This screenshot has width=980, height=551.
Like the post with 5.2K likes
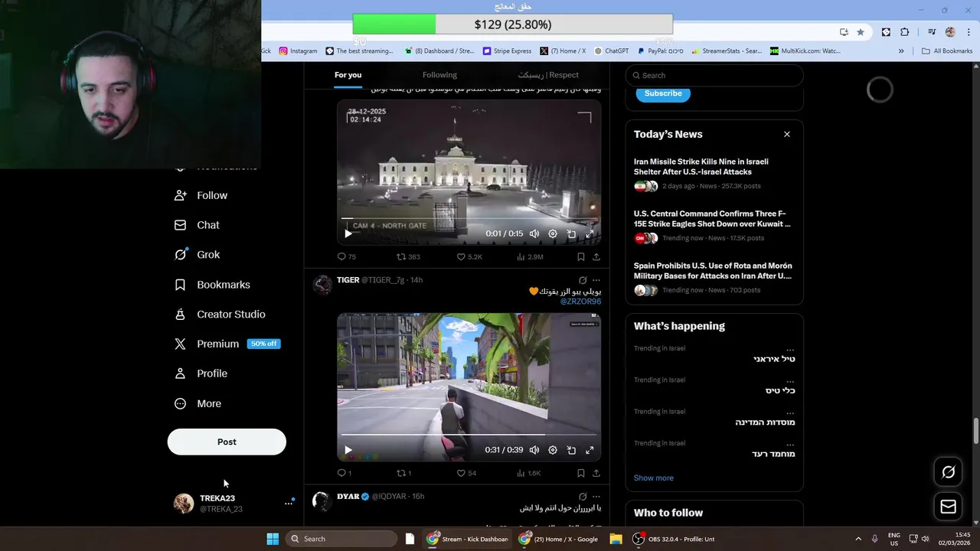[x=469, y=256]
